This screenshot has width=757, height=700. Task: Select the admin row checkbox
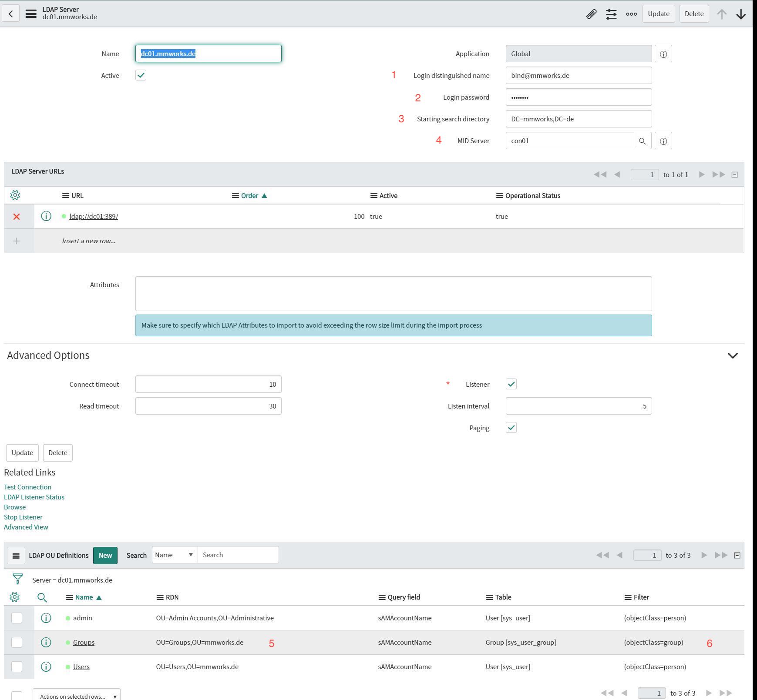[x=17, y=618]
